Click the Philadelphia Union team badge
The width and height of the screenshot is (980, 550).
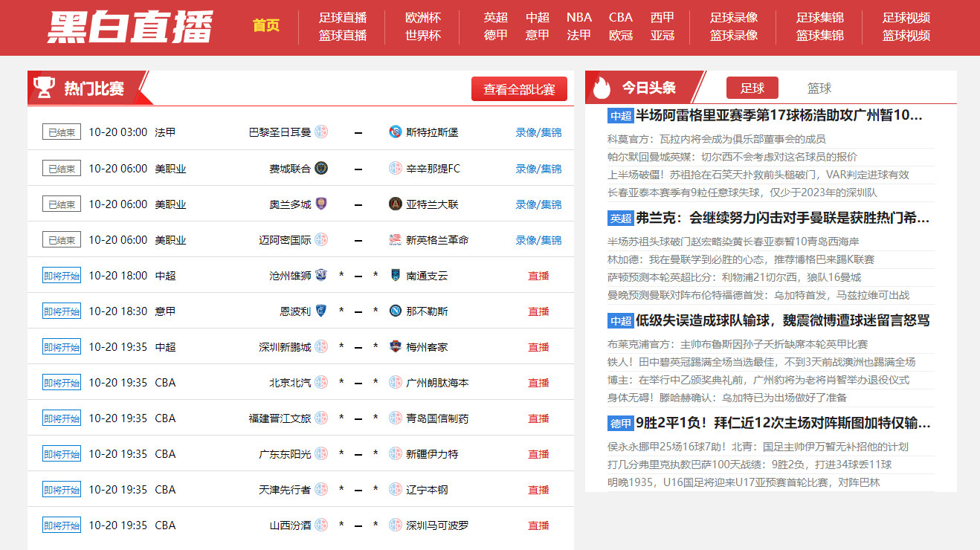[321, 168]
